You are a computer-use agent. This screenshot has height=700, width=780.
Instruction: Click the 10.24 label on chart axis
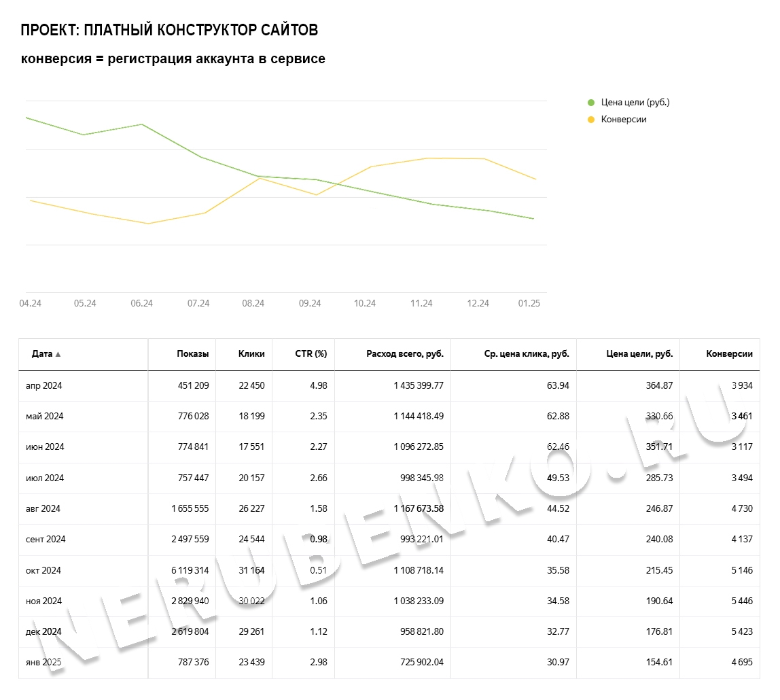(x=365, y=304)
